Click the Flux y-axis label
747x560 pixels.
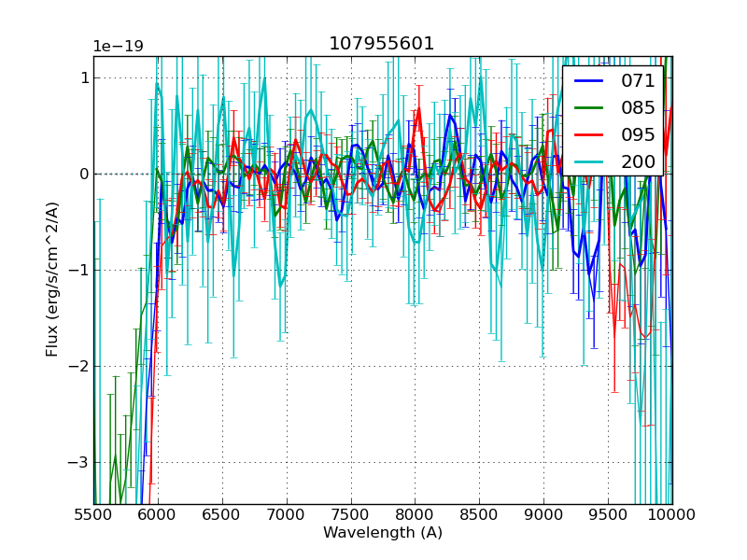tap(53, 279)
